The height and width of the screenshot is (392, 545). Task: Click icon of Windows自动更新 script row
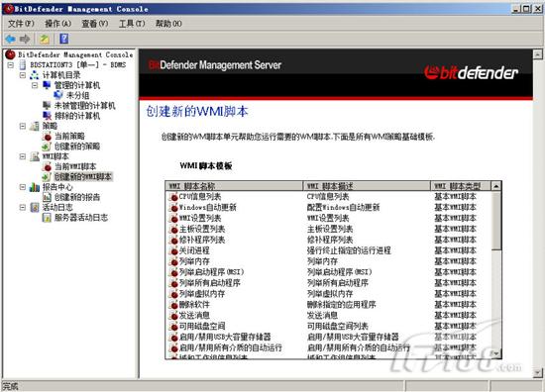click(172, 208)
